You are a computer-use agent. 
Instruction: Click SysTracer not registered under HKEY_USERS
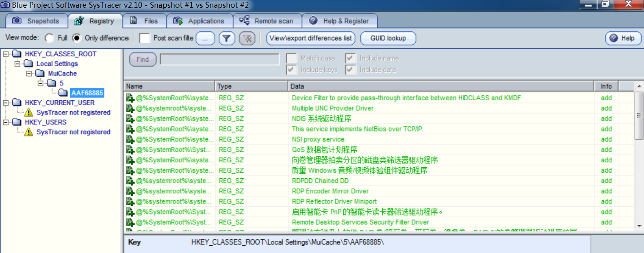click(74, 132)
